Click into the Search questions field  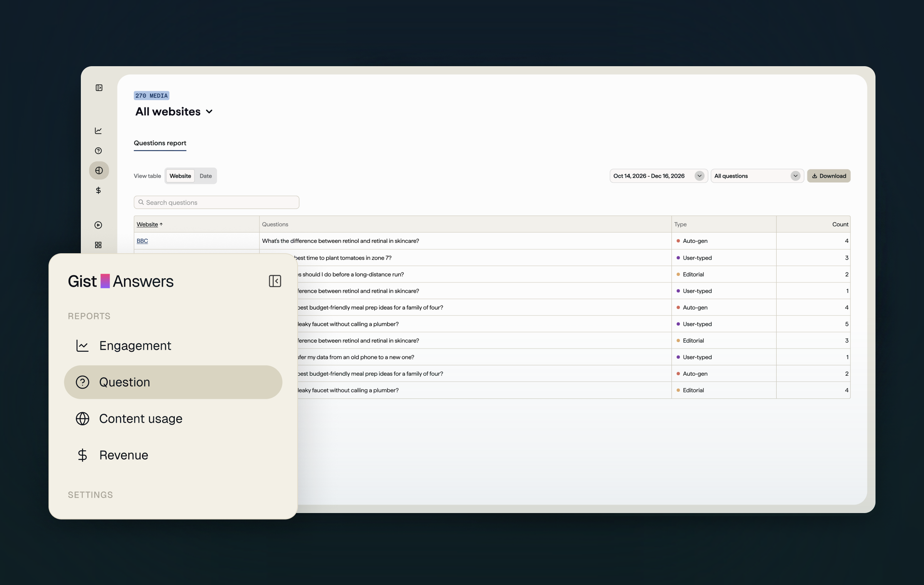[x=216, y=202]
